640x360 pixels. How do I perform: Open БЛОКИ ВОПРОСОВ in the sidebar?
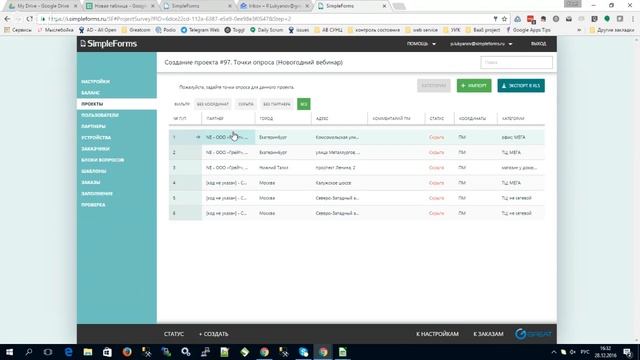coord(102,160)
